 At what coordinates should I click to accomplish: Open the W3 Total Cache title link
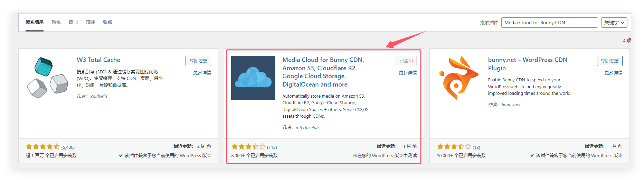[x=98, y=60]
